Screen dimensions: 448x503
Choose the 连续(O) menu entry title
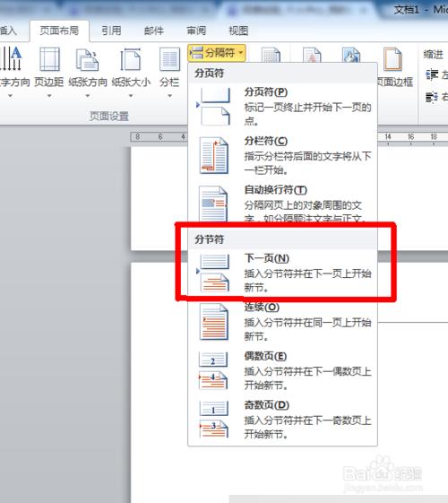[x=262, y=307]
